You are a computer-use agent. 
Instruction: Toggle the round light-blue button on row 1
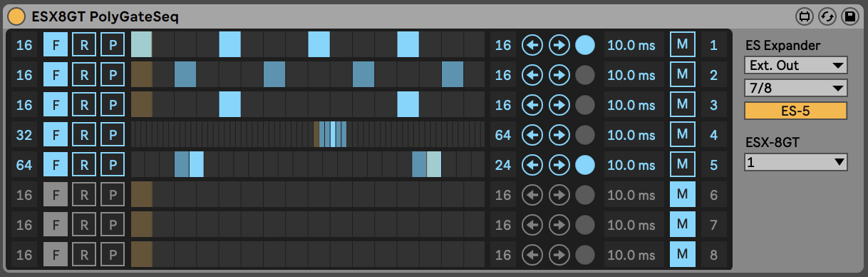[x=585, y=45]
